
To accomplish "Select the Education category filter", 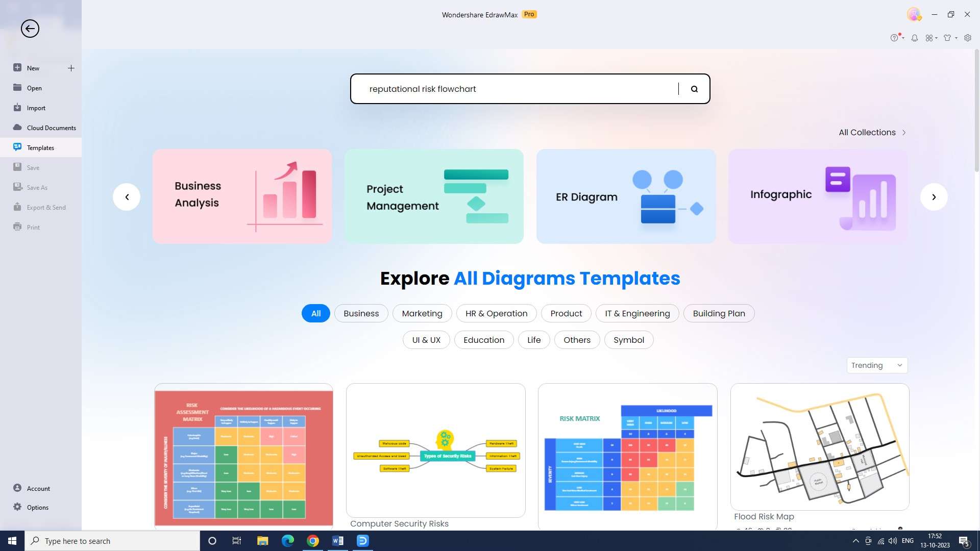I will [483, 340].
